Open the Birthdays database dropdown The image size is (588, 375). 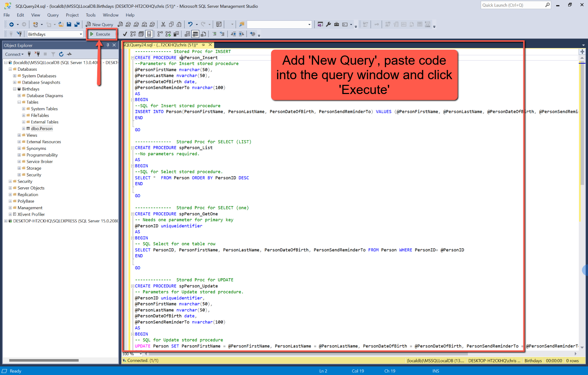81,34
